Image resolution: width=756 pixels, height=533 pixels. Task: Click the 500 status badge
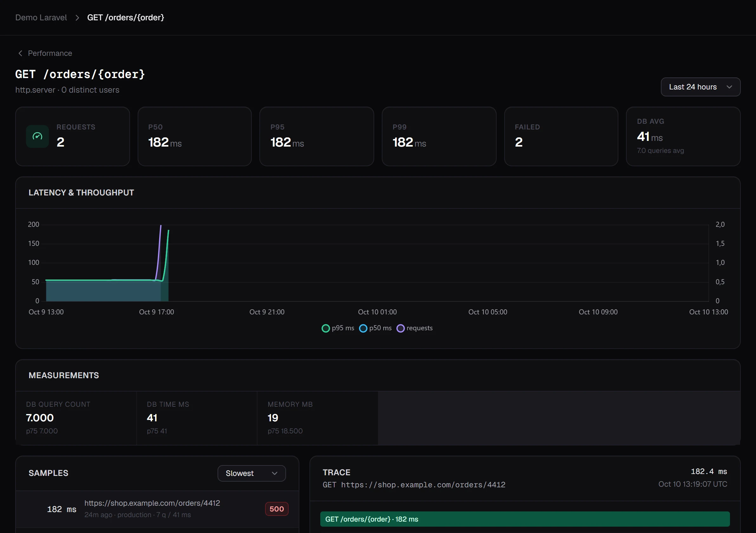pos(277,509)
